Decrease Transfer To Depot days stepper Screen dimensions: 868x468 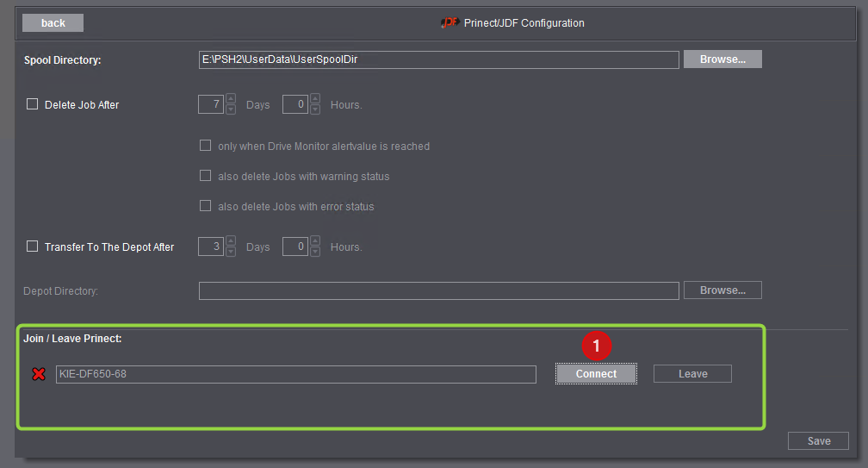tap(231, 252)
